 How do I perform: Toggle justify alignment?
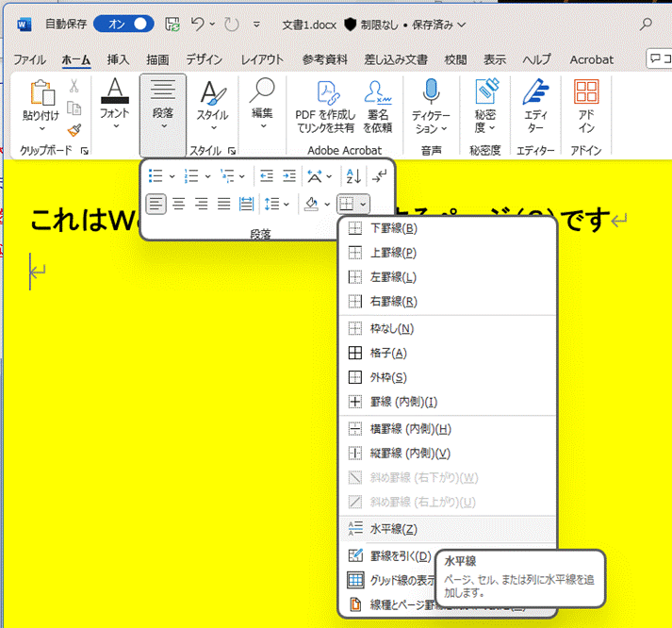pos(223,204)
